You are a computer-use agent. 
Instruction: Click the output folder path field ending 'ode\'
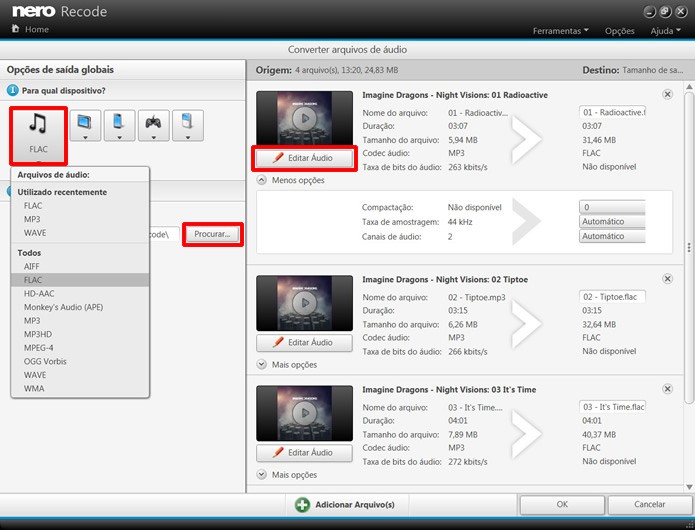(x=164, y=234)
